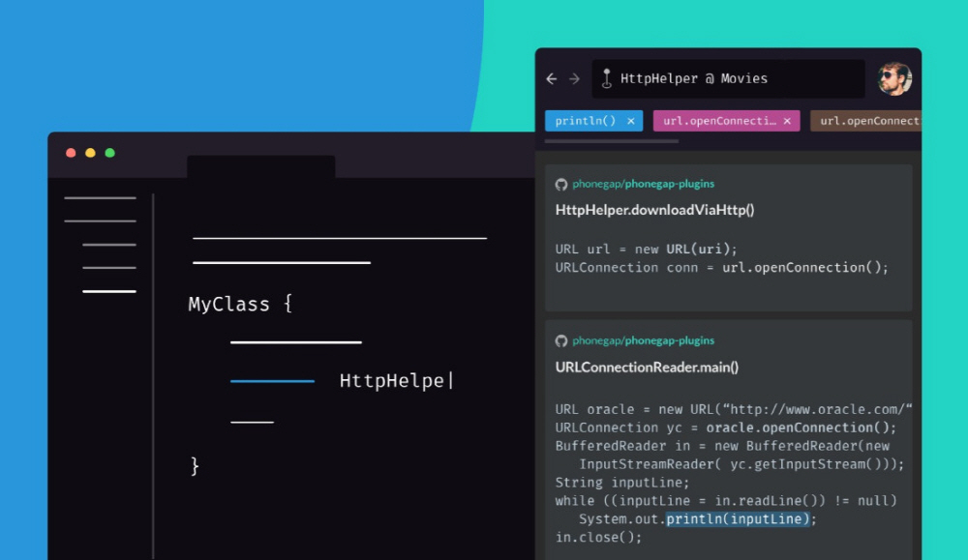The image size is (968, 560).
Task: Open the URLConnectionReader.main() result title
Action: tap(647, 367)
